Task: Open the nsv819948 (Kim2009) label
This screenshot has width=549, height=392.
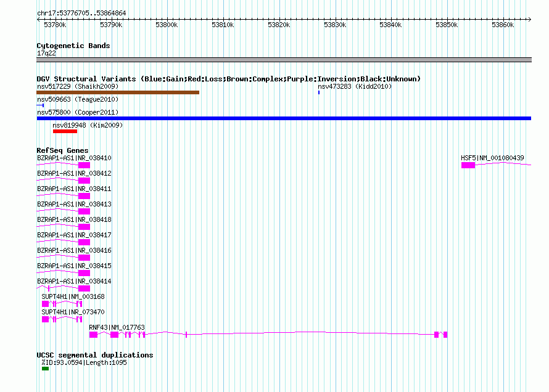Action: tap(88, 125)
